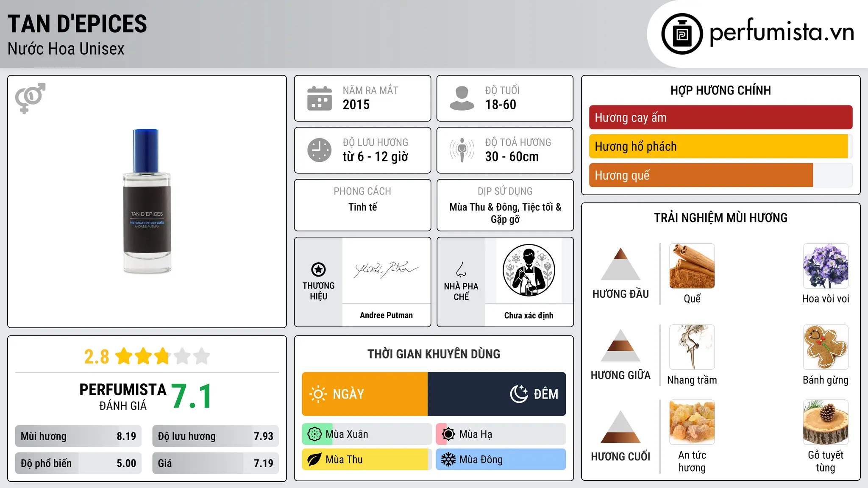Select the Ngày daytime bar
This screenshot has height=488, width=868.
pos(365,394)
